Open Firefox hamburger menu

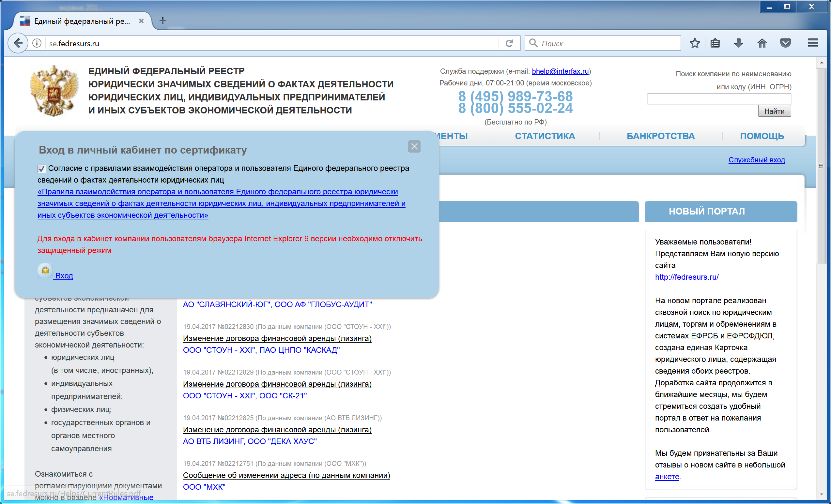[x=813, y=43]
